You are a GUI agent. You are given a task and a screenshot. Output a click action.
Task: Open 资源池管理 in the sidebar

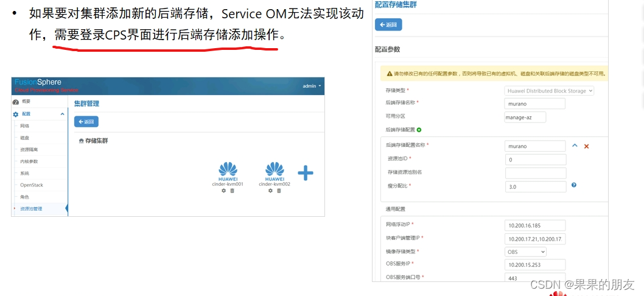coord(31,209)
